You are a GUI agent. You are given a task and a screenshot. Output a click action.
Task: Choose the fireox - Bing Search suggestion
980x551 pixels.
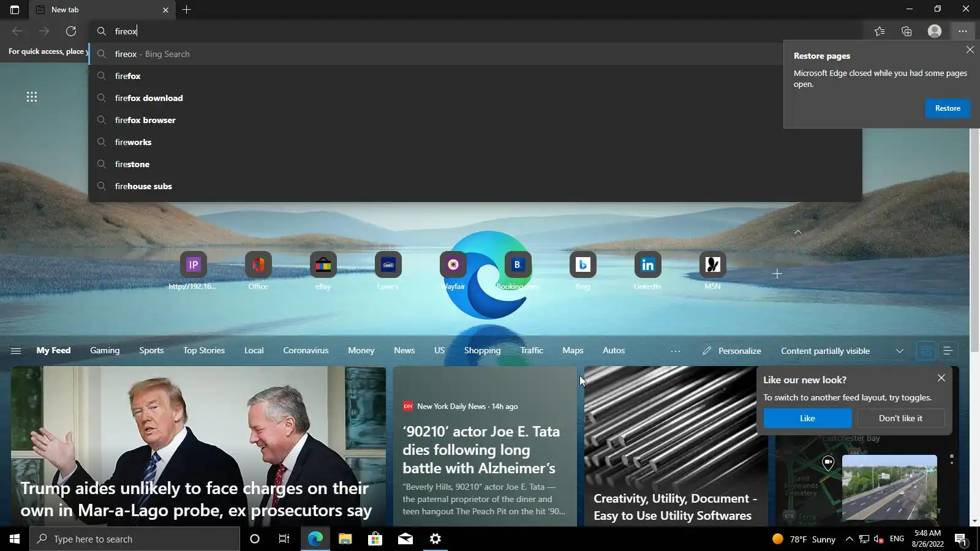tap(475, 54)
